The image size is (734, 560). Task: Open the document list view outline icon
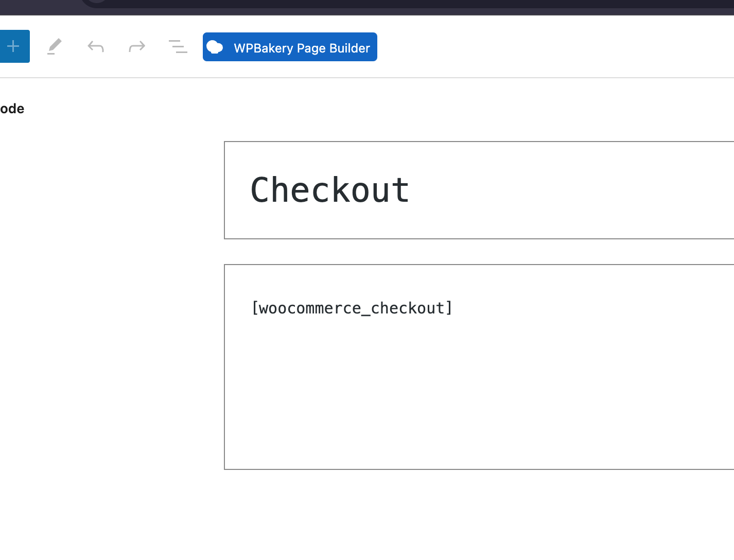178,47
